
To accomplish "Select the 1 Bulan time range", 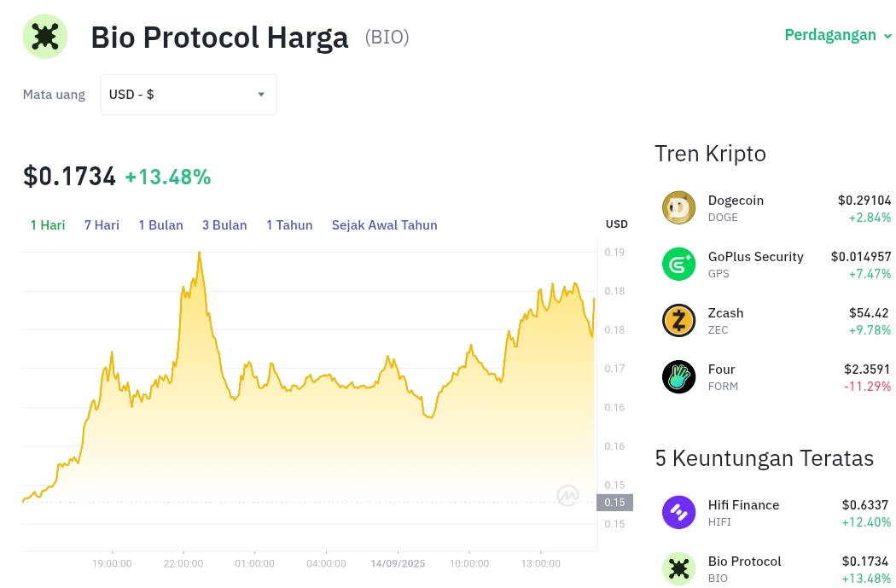I will point(160,225).
